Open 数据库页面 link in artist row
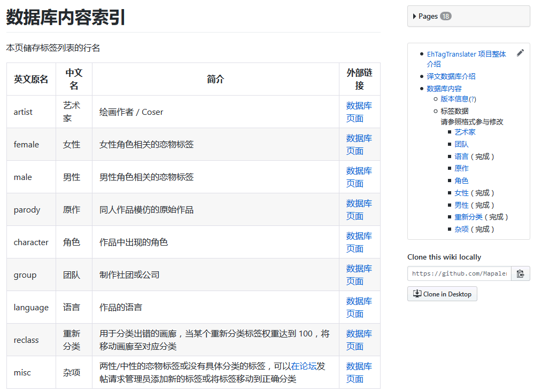The width and height of the screenshot is (534, 392). click(359, 112)
